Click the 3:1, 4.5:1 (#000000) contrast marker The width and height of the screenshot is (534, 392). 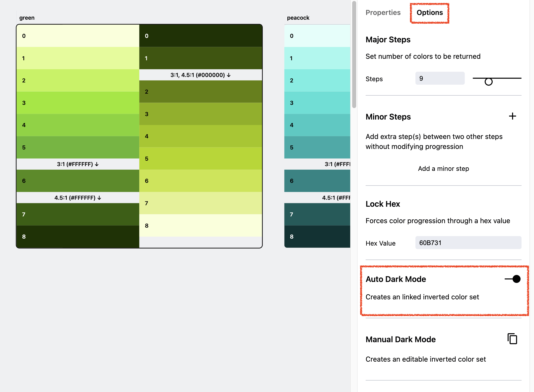click(200, 75)
